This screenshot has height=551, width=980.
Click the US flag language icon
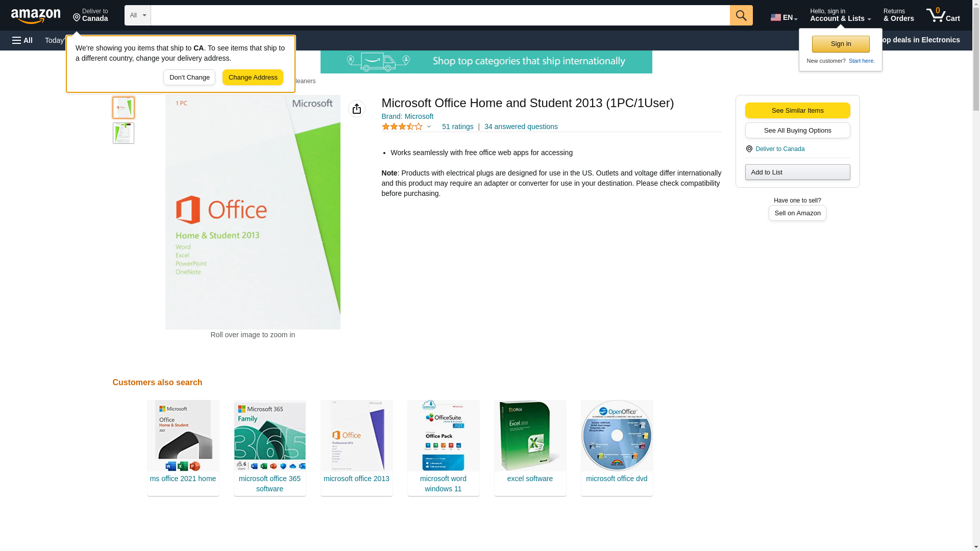click(x=775, y=17)
